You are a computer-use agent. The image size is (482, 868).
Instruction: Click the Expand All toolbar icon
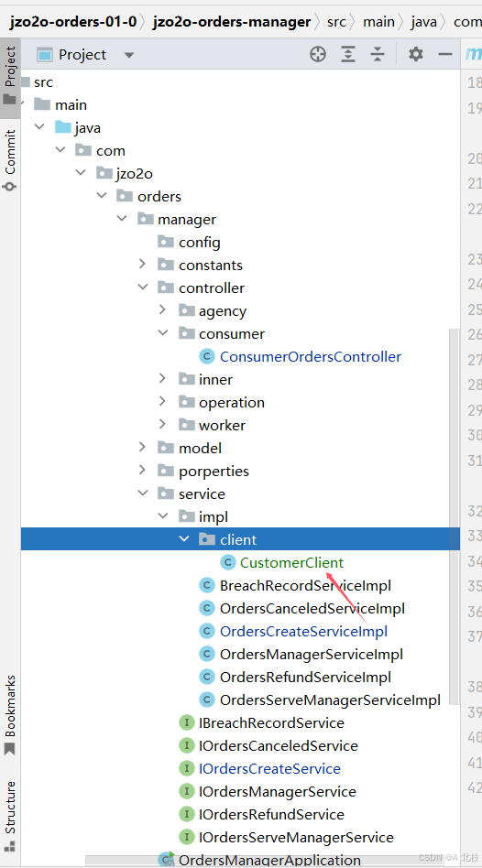[347, 54]
